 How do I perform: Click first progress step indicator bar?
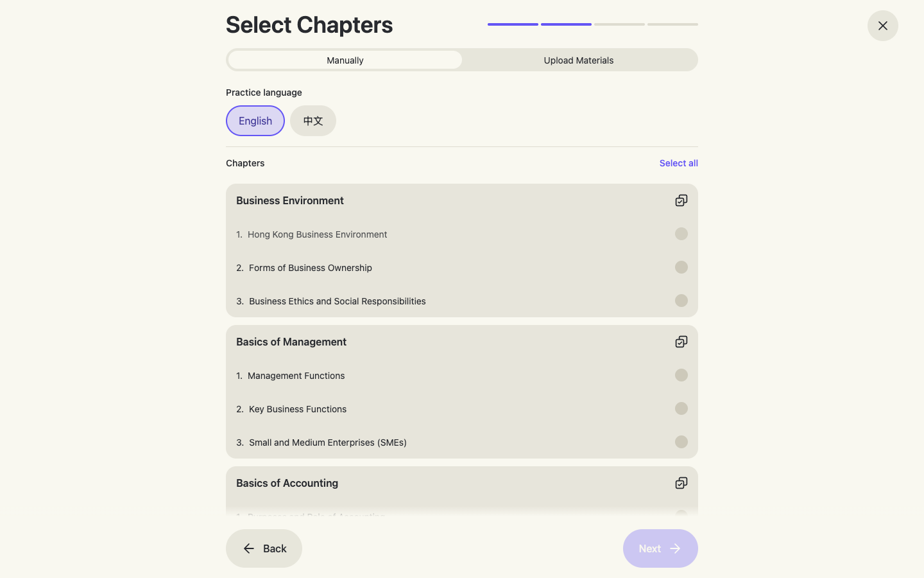pyautogui.click(x=513, y=24)
